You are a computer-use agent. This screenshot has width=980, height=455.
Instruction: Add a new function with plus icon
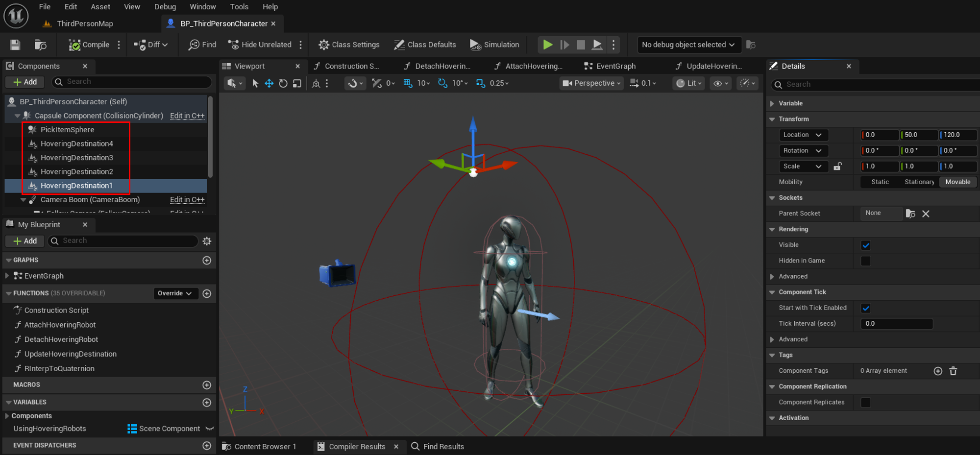207,293
